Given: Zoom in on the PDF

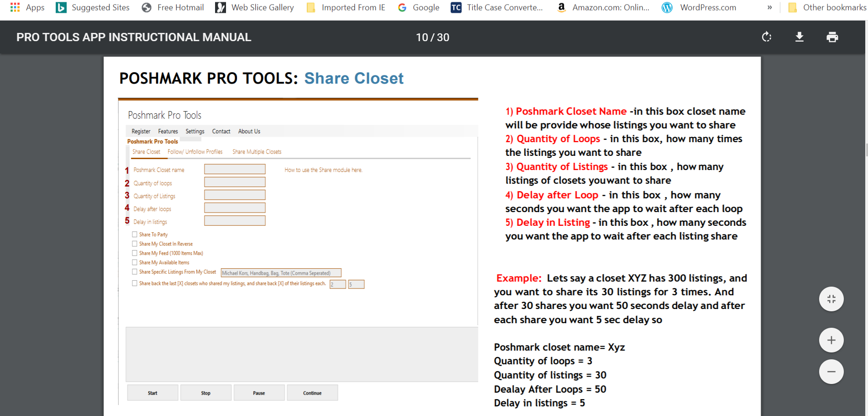Looking at the screenshot, I should coord(831,340).
